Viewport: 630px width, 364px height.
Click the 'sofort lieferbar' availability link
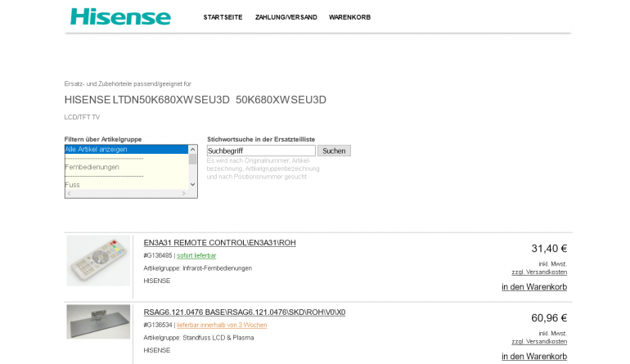196,255
